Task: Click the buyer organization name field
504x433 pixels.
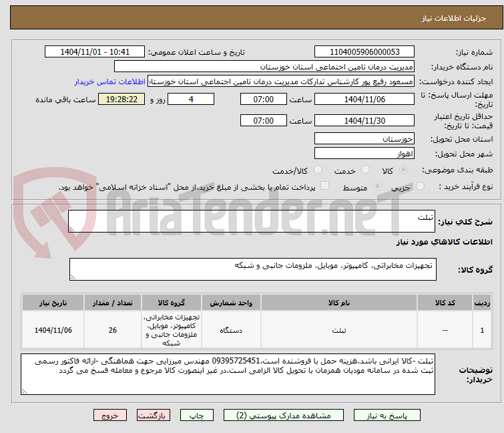Action: (264, 67)
